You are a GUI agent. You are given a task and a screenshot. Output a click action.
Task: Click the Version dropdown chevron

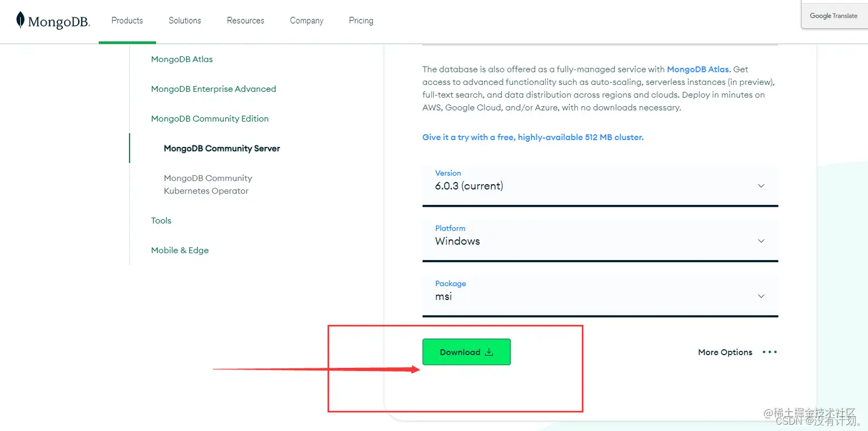[761, 186]
